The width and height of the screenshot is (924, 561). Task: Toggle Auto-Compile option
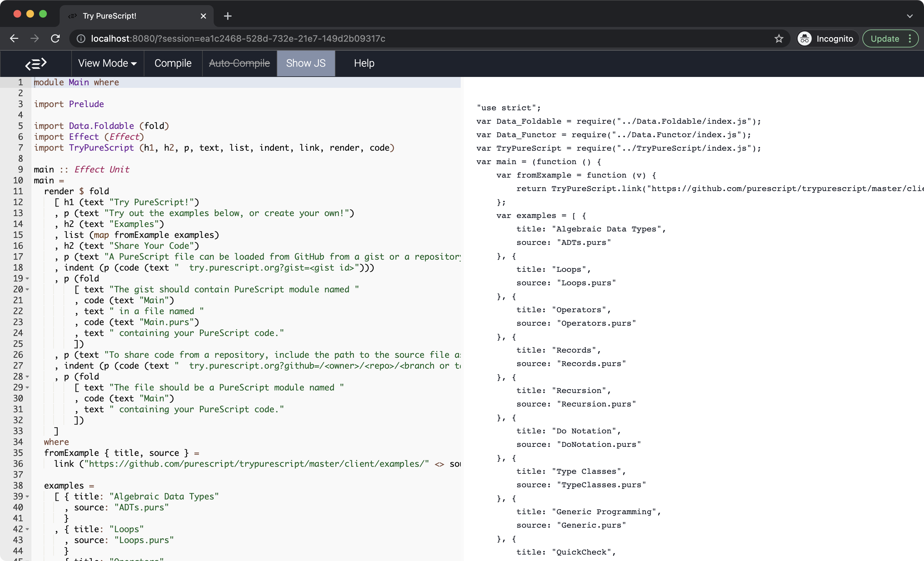coord(239,63)
